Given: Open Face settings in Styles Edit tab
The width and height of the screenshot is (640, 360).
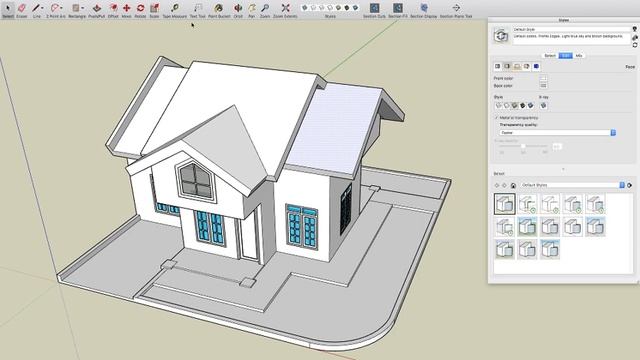Looking at the screenshot, I should click(x=507, y=66).
